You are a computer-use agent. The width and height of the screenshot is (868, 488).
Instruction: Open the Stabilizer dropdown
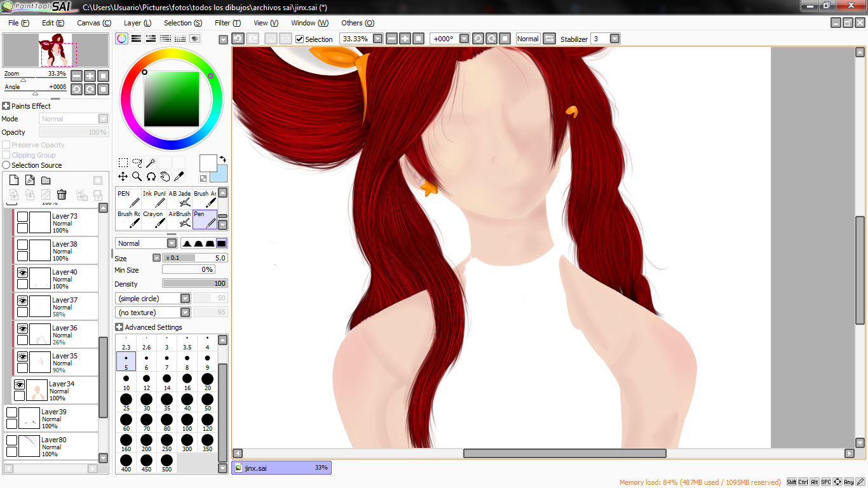coord(614,39)
